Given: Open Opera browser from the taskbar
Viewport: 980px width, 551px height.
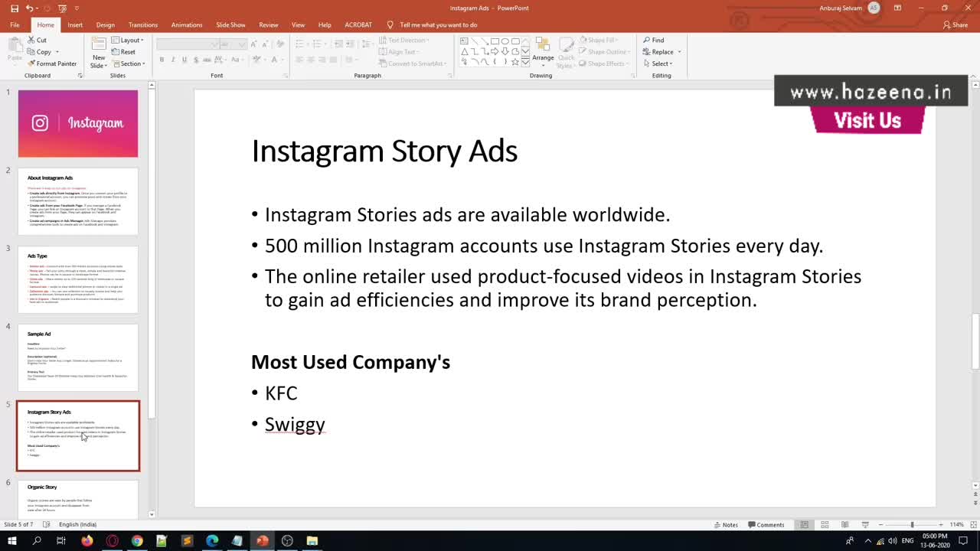Looking at the screenshot, I should pyautogui.click(x=112, y=541).
